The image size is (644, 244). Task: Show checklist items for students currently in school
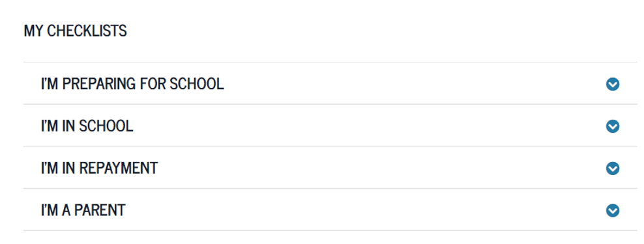(612, 126)
